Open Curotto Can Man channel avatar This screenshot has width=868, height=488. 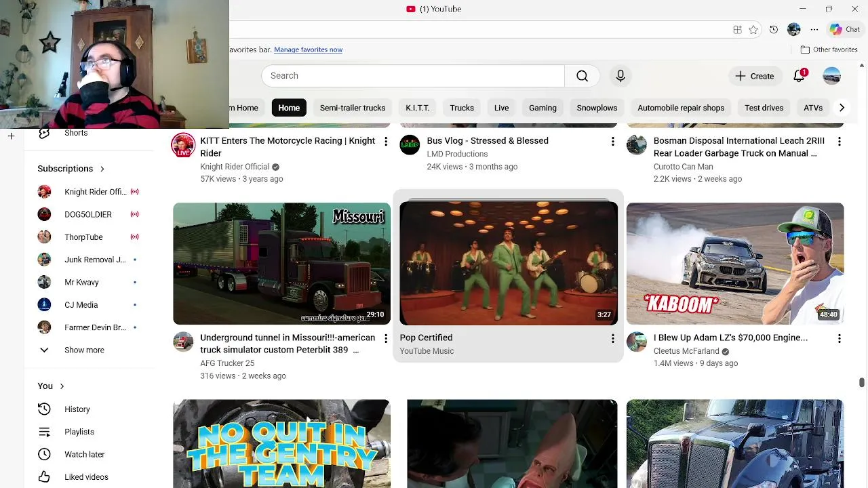coord(637,145)
